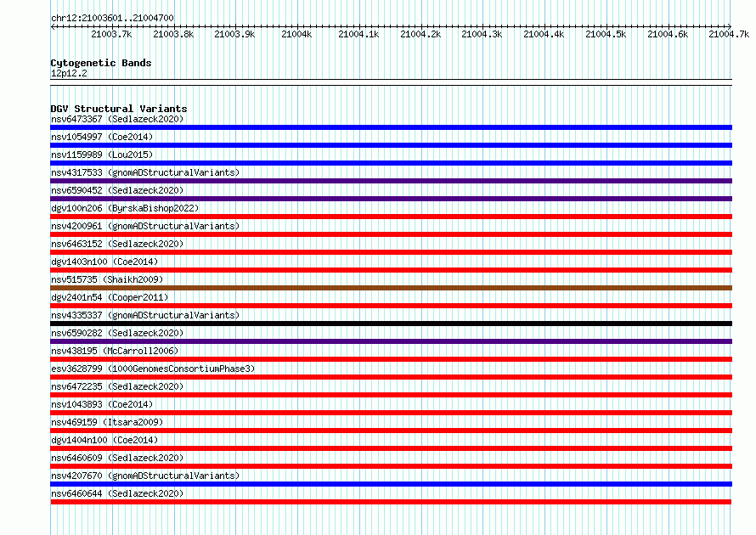The height and width of the screenshot is (535, 756).
Task: Click the red bar under nsv469159
Action: [391, 431]
